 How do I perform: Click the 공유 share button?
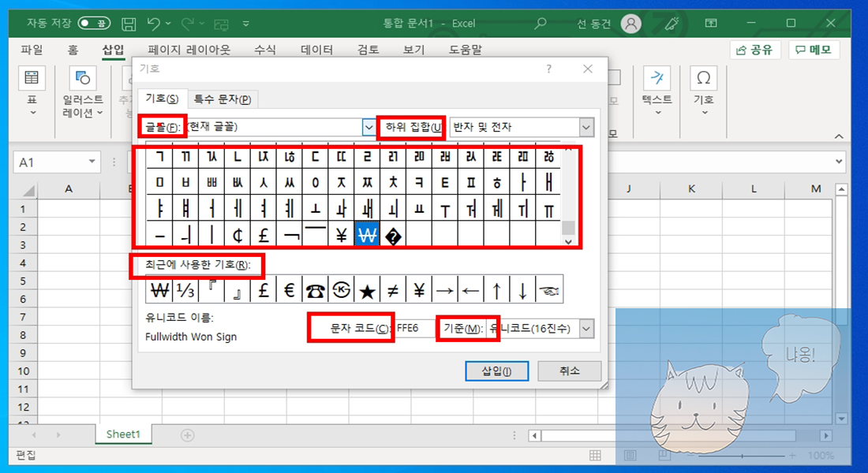click(755, 50)
